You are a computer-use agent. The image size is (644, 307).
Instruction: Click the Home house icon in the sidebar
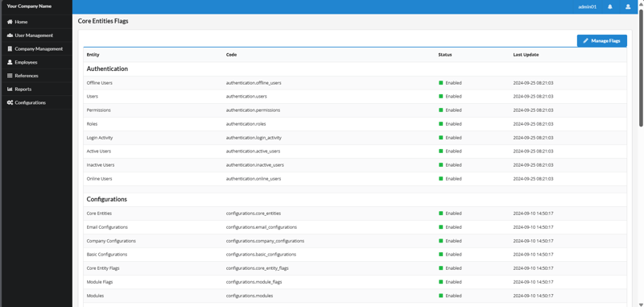coord(10,22)
